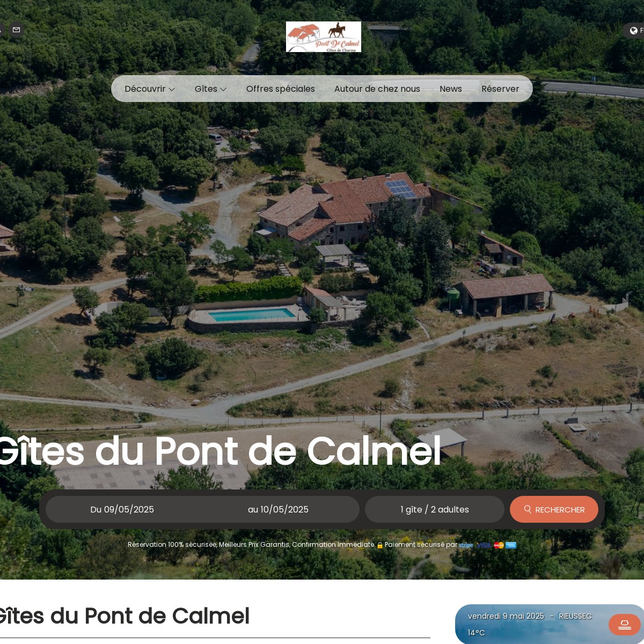The width and height of the screenshot is (644, 644).
Task: Click the magnifying glass search icon
Action: 528,509
